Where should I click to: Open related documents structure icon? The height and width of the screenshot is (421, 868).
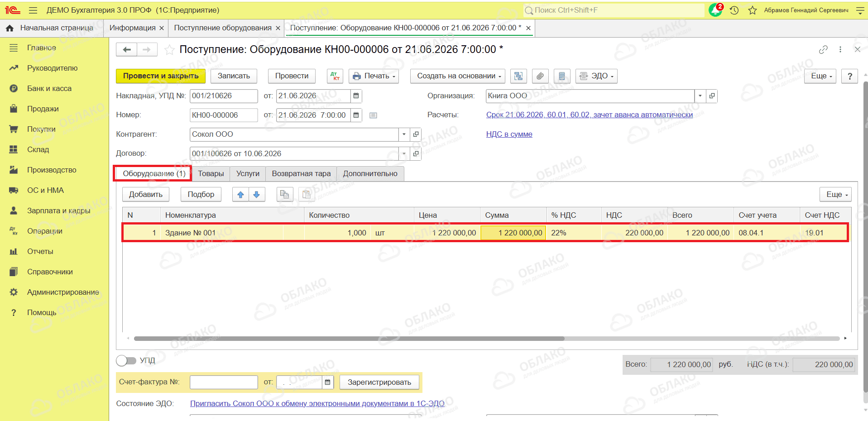click(518, 76)
